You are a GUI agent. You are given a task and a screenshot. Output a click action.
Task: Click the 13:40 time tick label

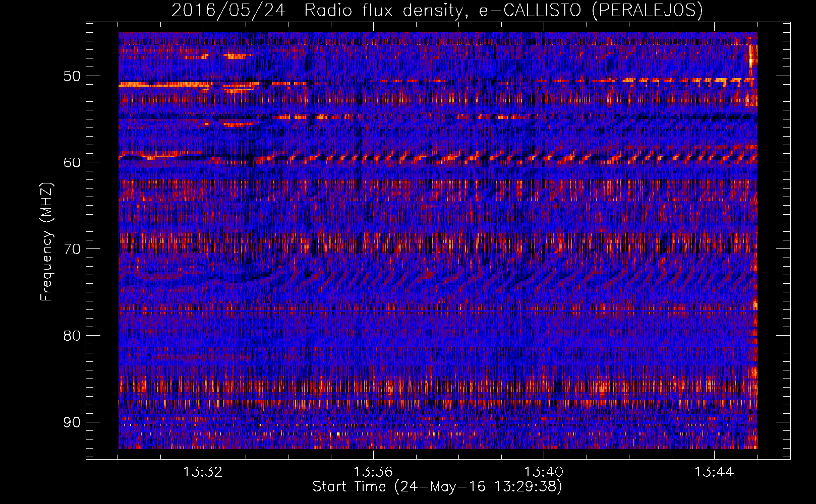point(544,472)
